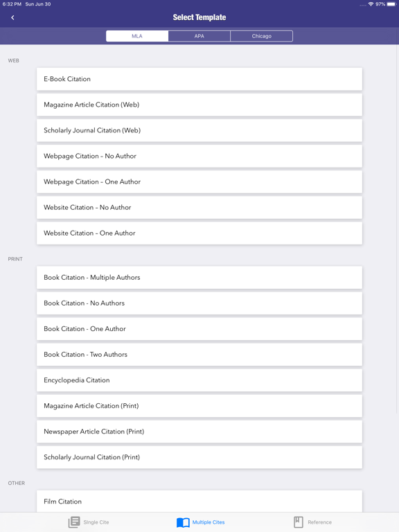Switch to the Chicago style segment
399x532 pixels.
pyautogui.click(x=262, y=36)
